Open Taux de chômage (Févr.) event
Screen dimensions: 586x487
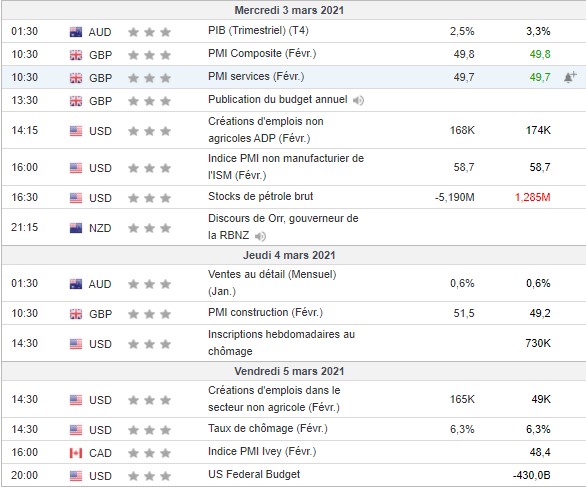[x=268, y=428]
